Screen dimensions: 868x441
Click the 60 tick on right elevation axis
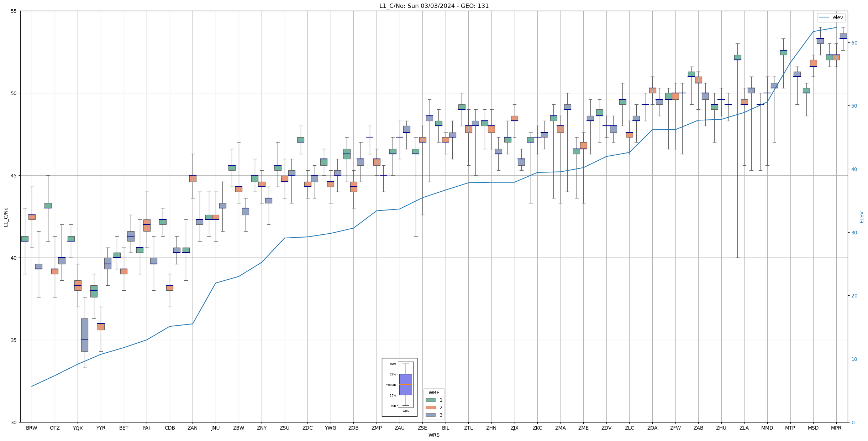click(854, 43)
